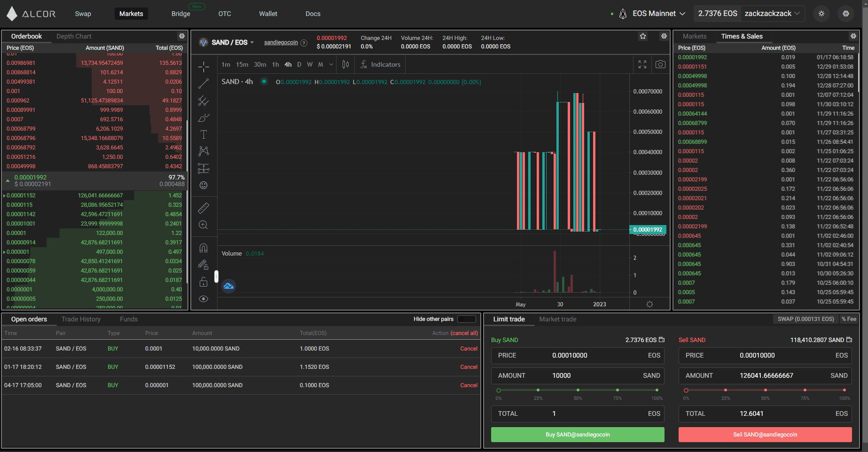This screenshot has width=868, height=452.
Task: Open the Indicators dialog
Action: tap(381, 64)
